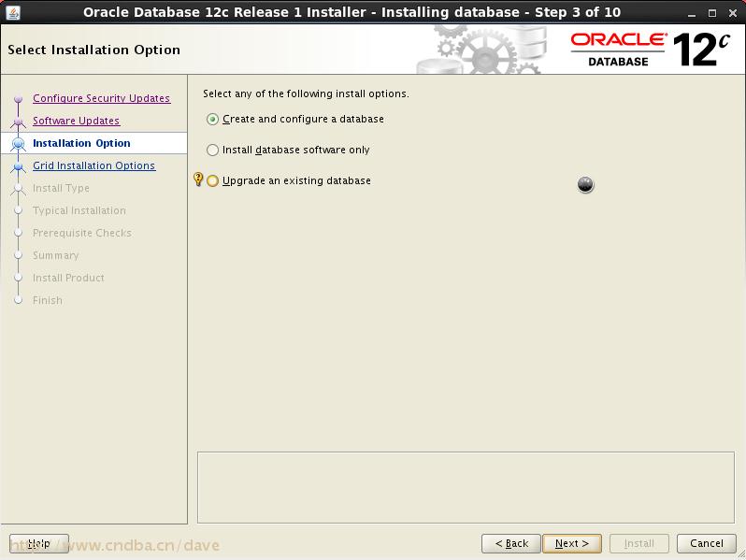
Task: Click the Grid Installation Options step bullet
Action: [18, 166]
